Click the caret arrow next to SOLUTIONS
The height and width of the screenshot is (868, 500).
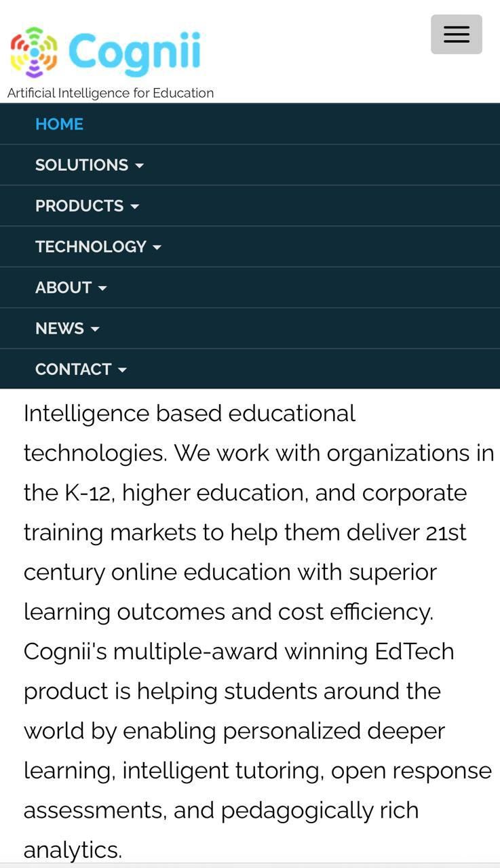[x=140, y=165]
